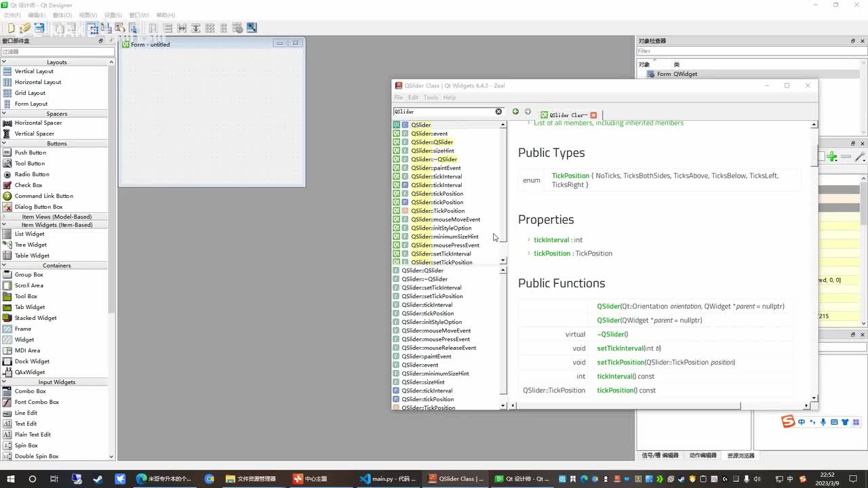Open the ~QSlider() destructor link
Image resolution: width=868 pixels, height=488 pixels.
(x=612, y=334)
